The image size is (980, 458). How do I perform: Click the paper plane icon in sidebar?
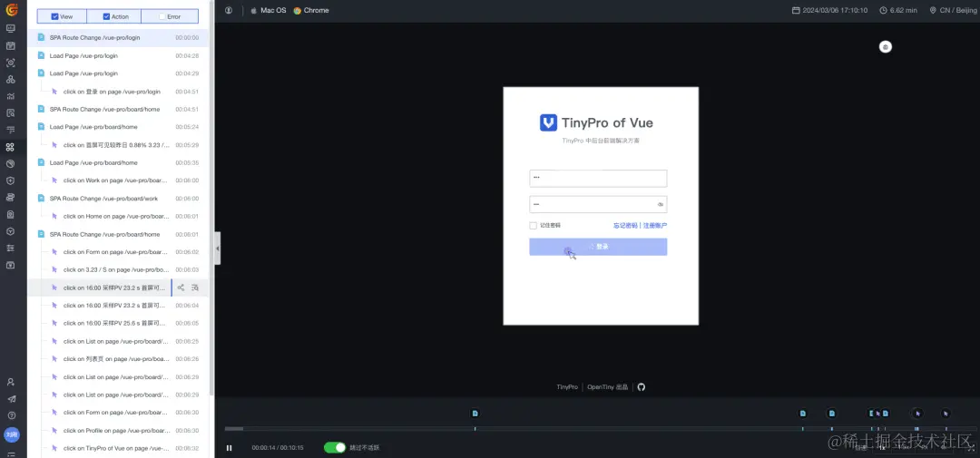point(11,399)
